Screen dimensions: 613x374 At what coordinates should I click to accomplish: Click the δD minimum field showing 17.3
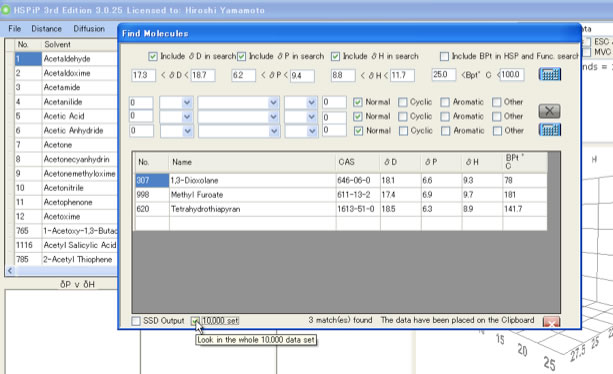(x=143, y=75)
